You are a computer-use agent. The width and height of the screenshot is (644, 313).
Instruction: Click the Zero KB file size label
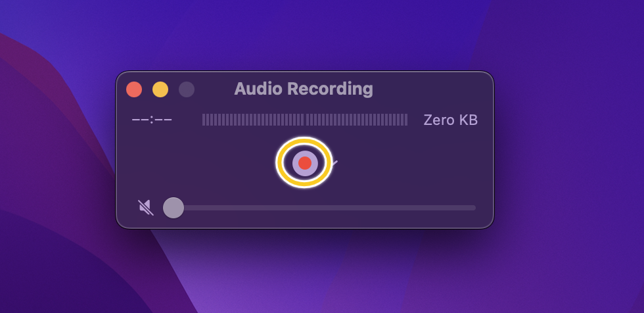tap(451, 120)
